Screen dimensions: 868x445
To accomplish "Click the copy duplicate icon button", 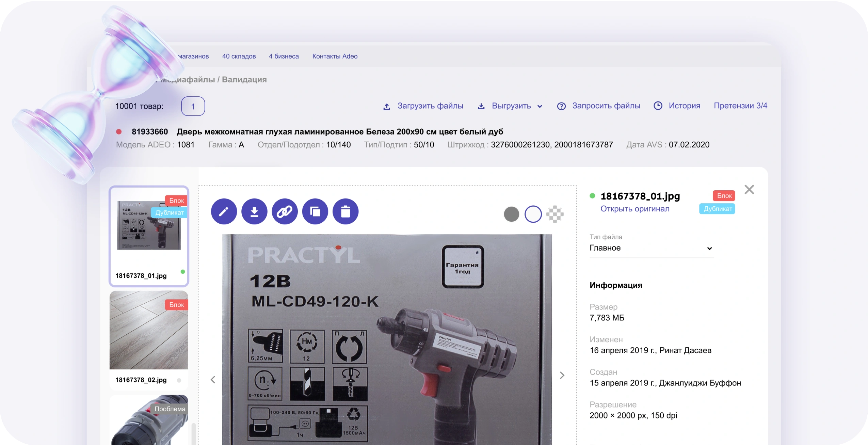I will coord(315,211).
